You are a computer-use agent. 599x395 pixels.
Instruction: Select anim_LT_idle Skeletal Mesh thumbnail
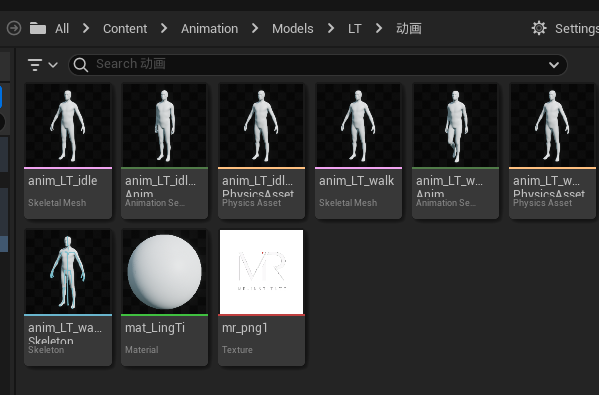[68, 125]
